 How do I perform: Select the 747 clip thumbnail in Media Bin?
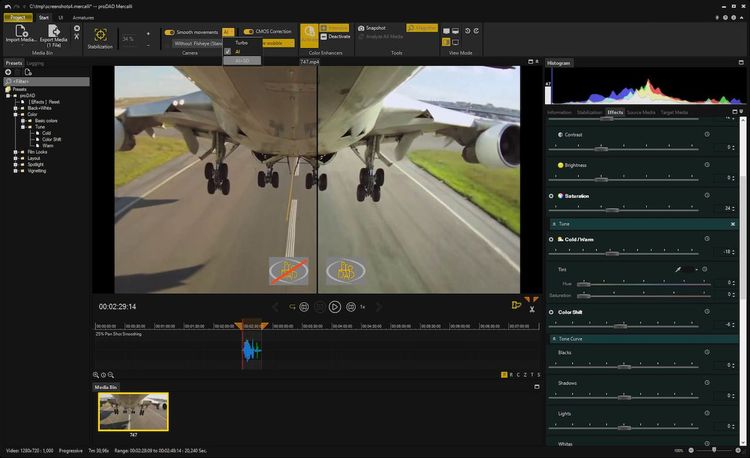point(133,410)
